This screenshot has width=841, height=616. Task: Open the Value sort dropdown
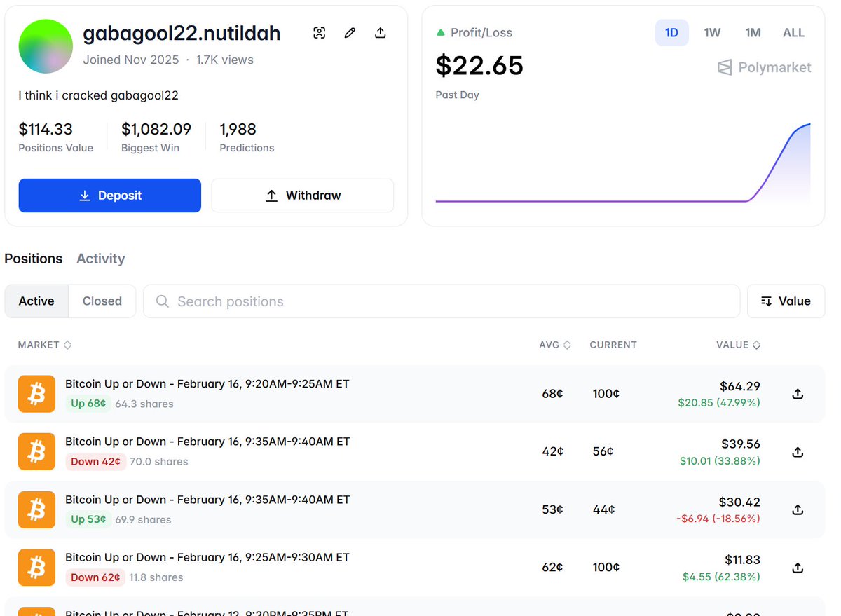click(786, 301)
